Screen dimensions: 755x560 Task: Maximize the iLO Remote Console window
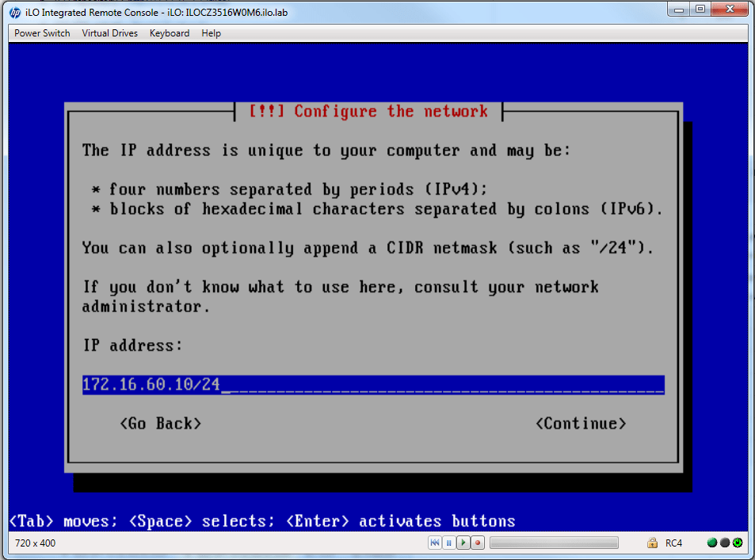click(700, 10)
